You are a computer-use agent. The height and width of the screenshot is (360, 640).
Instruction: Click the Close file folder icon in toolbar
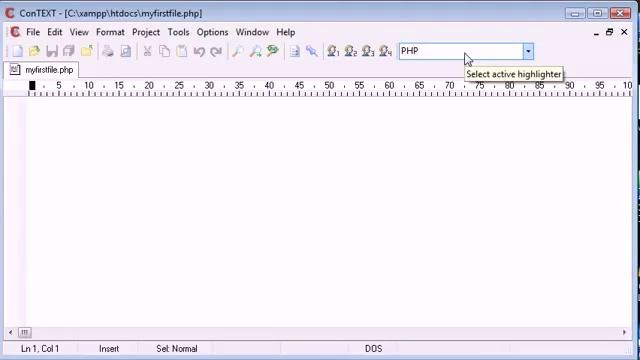click(87, 51)
